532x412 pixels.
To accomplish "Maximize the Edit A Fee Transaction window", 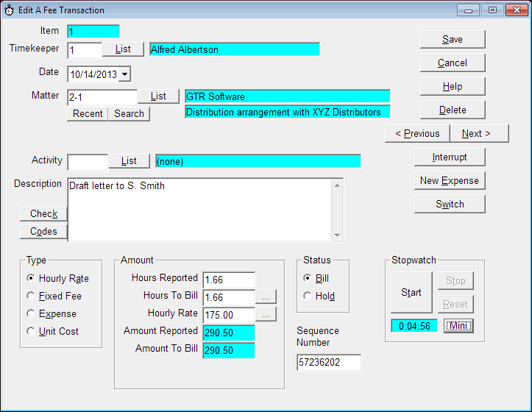I will (x=492, y=10).
